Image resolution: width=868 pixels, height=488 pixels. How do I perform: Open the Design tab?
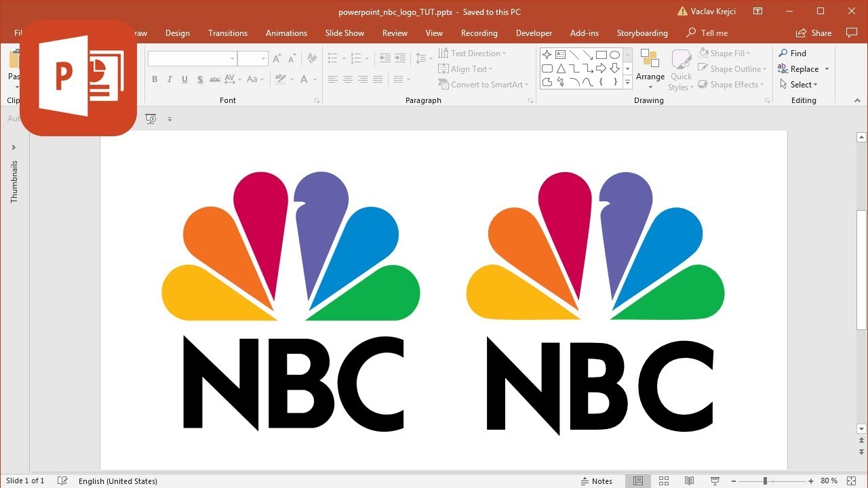[x=177, y=33]
